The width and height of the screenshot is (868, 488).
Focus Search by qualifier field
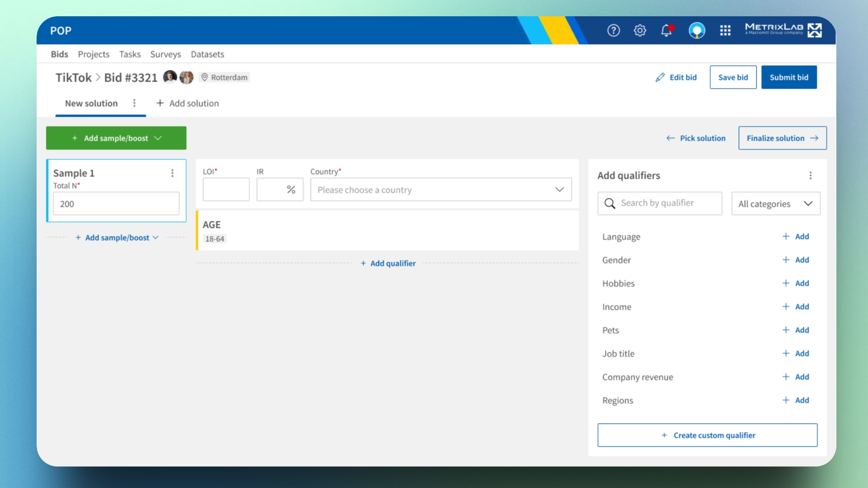[660, 203]
